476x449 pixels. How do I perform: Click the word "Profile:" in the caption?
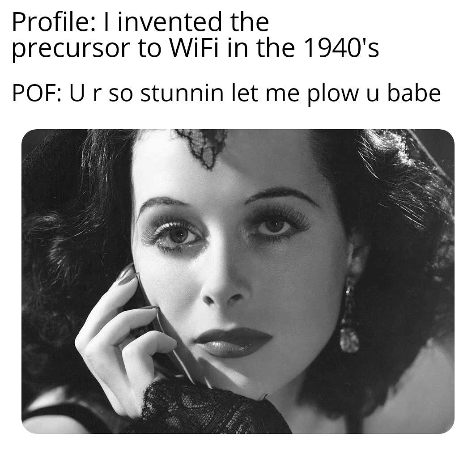(51, 22)
